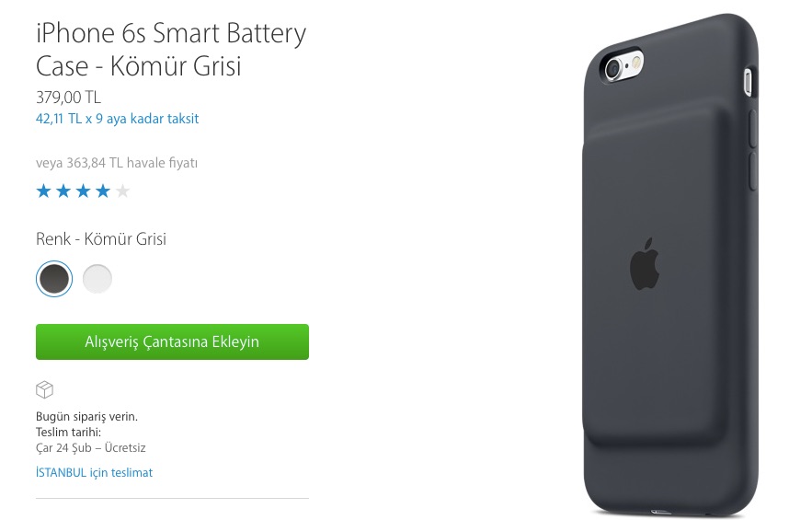Viewport: 812px width, 520px height.
Task: Click the 379,00 TL price
Action: pyautogui.click(x=68, y=97)
